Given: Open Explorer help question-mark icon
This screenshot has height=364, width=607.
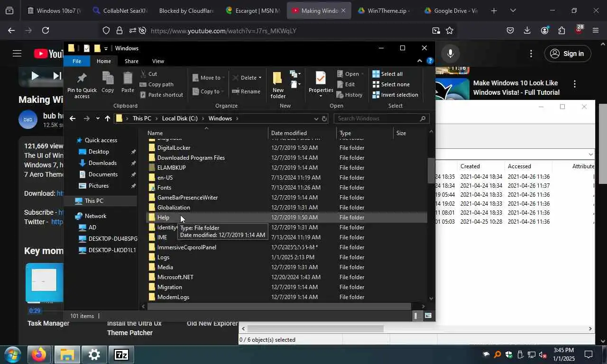Looking at the screenshot, I should click(430, 61).
